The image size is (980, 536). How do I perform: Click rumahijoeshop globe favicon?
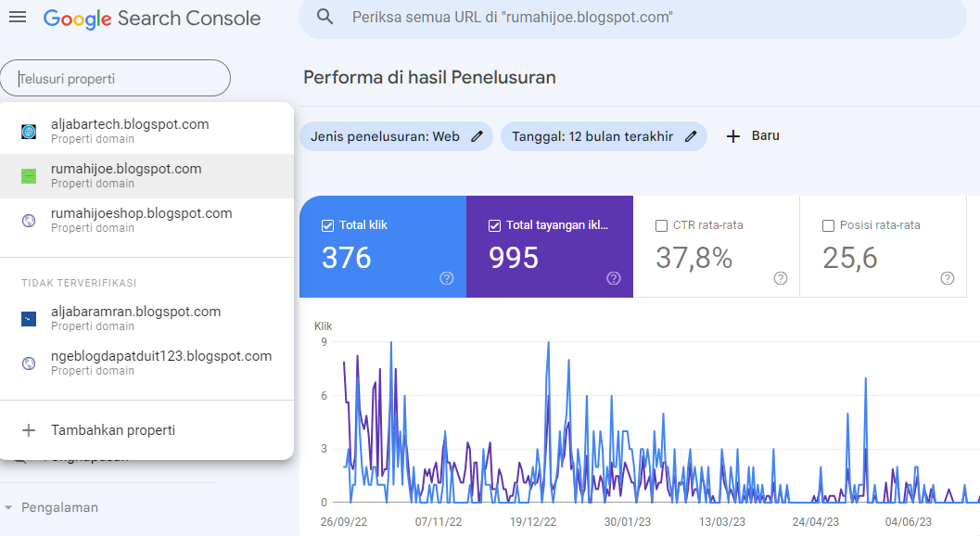(x=29, y=220)
